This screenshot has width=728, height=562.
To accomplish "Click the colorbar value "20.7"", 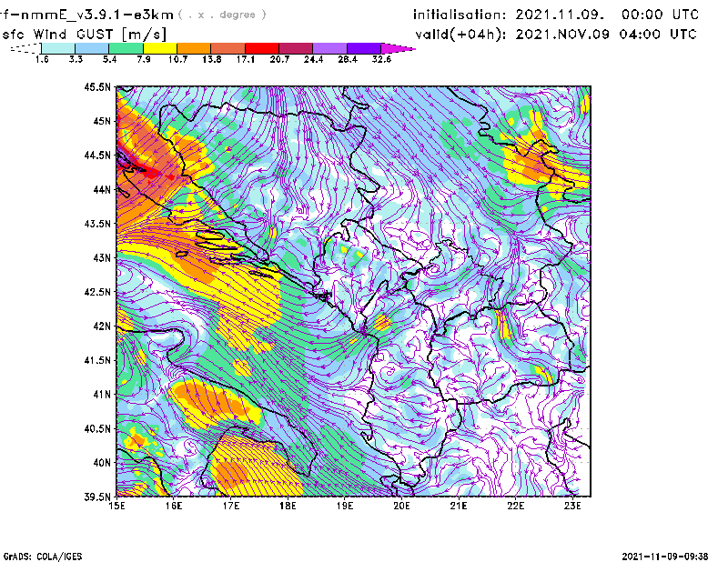I will 279,59.
